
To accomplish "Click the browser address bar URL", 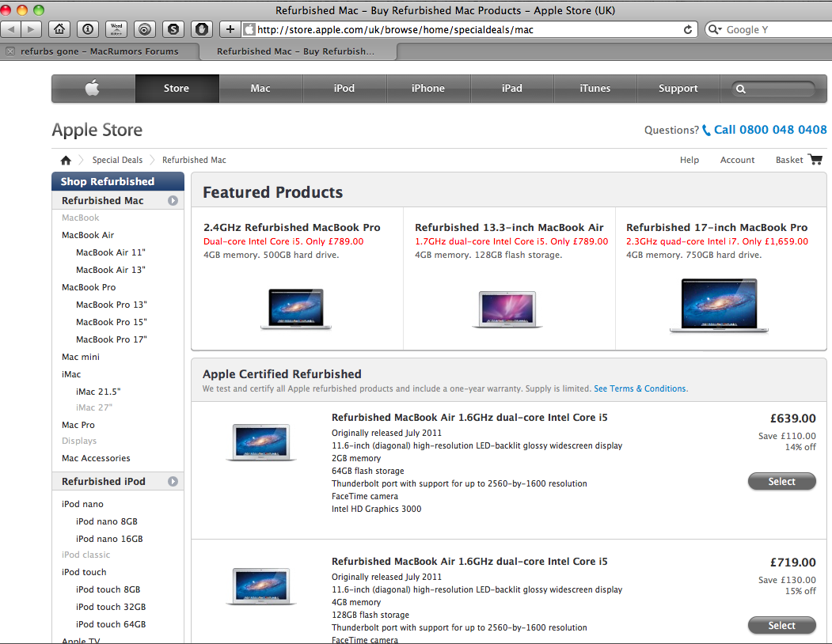I will pyautogui.click(x=395, y=30).
